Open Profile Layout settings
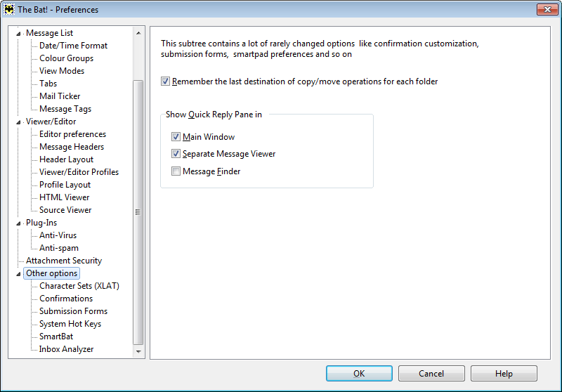 point(65,185)
